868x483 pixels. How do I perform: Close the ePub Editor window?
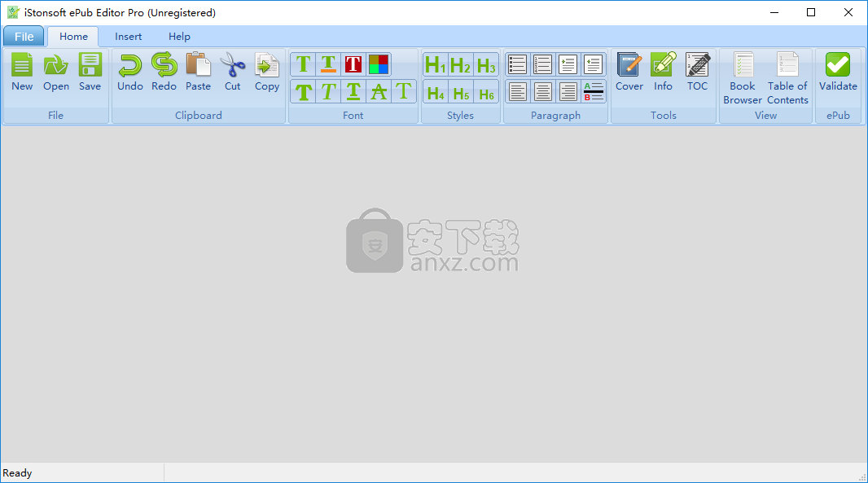click(848, 12)
